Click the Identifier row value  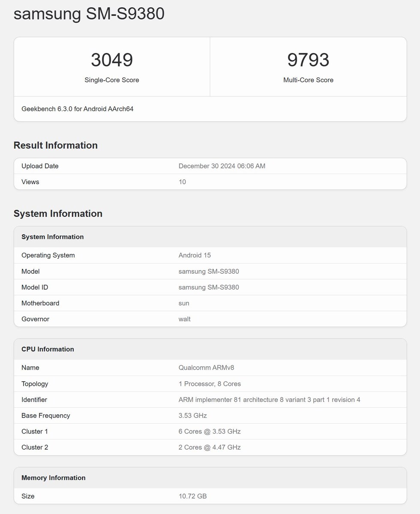270,399
